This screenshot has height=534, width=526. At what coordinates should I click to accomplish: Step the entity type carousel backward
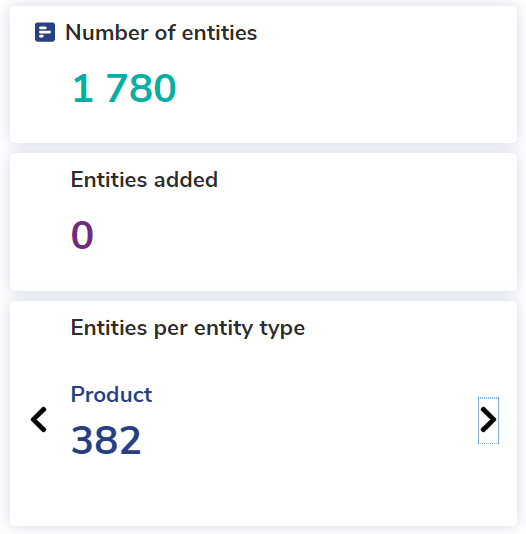(38, 420)
